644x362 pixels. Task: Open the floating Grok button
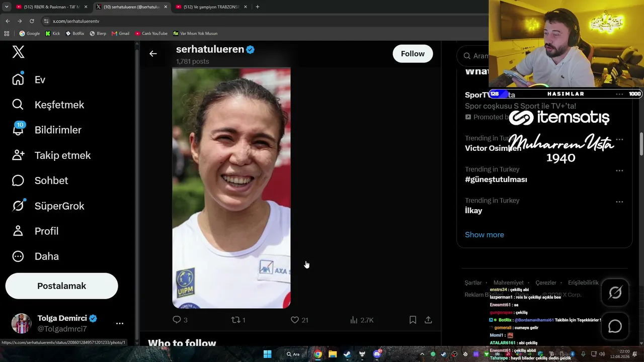(615, 292)
